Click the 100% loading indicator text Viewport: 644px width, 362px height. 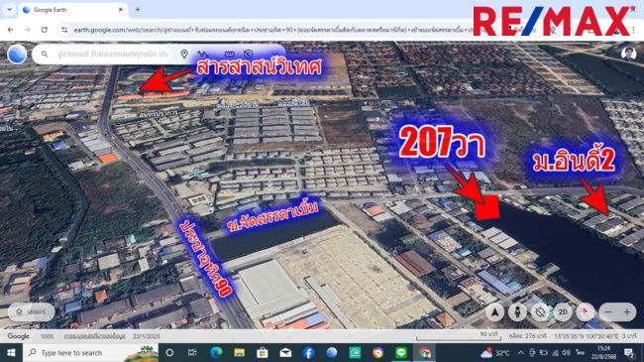point(47,336)
